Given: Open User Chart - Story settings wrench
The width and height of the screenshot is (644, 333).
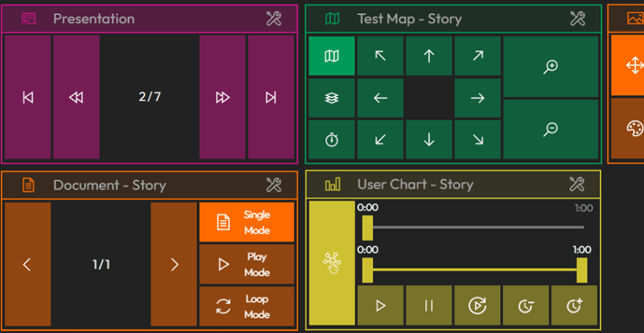Looking at the screenshot, I should [x=577, y=184].
